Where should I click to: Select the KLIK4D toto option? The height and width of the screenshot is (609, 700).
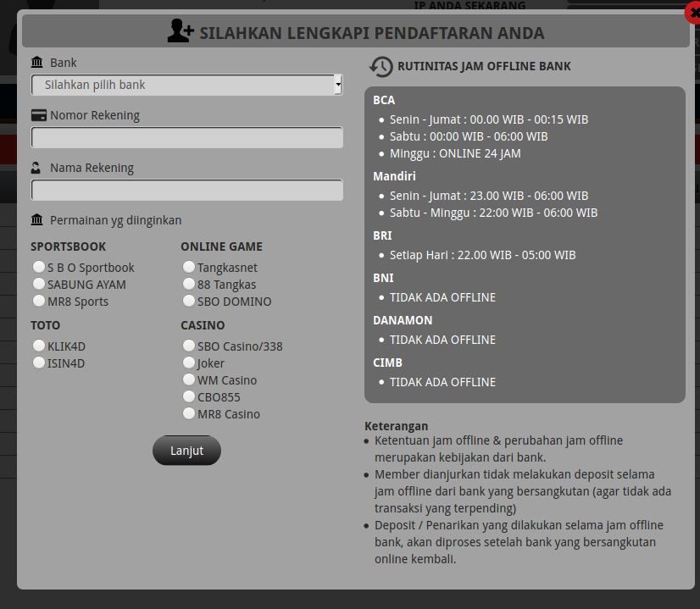[x=38, y=346]
